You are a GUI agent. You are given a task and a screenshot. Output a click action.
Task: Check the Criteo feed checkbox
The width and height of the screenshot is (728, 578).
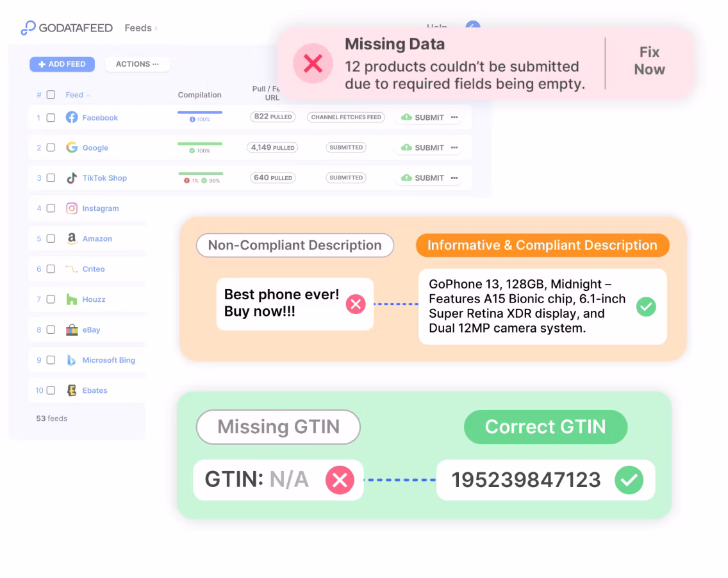[51, 268]
